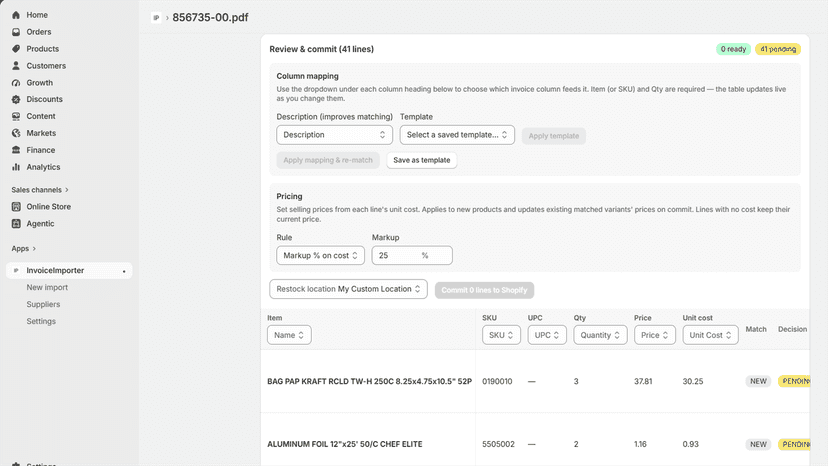The image size is (828, 466).
Task: Open Discounts page
Action: (44, 99)
